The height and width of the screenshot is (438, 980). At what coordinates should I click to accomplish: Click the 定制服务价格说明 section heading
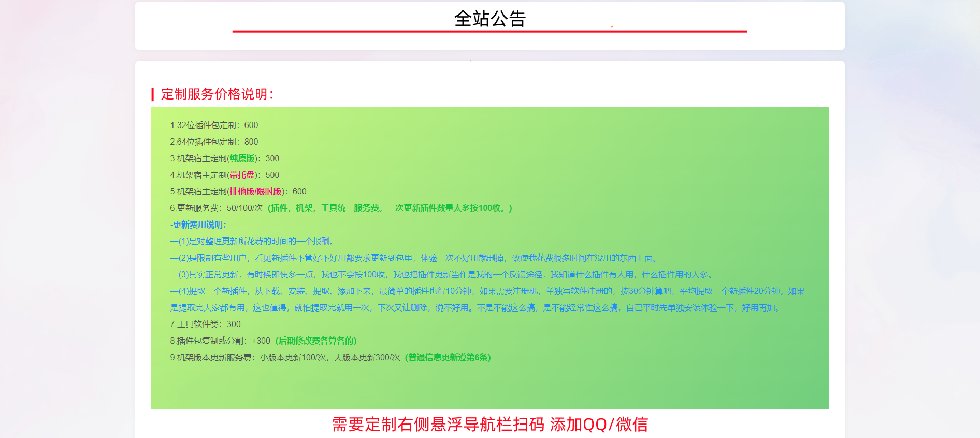point(217,94)
